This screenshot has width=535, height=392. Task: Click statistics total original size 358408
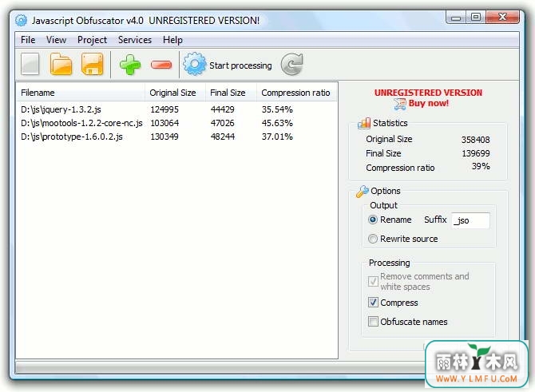pyautogui.click(x=475, y=140)
